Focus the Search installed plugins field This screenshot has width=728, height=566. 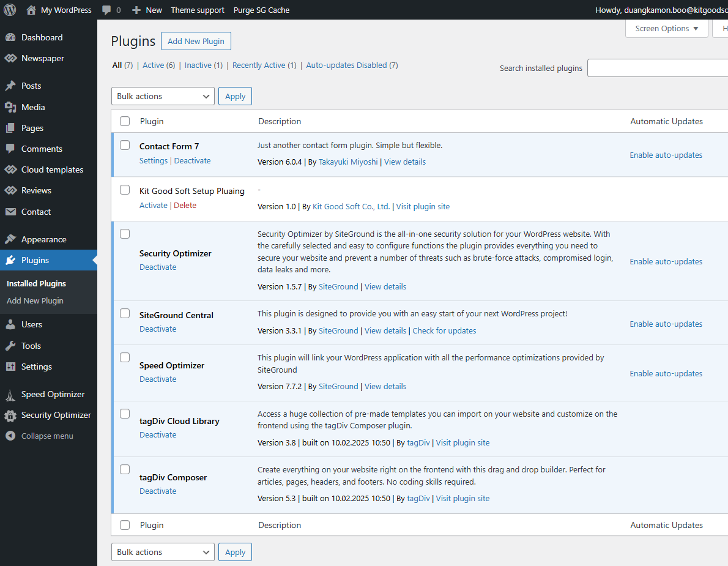[658, 68]
